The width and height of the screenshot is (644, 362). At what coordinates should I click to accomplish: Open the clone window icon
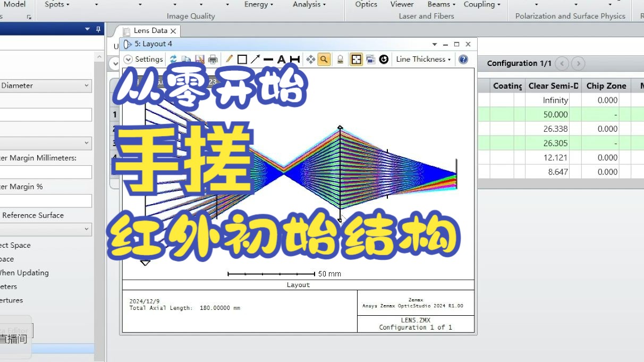(x=370, y=59)
